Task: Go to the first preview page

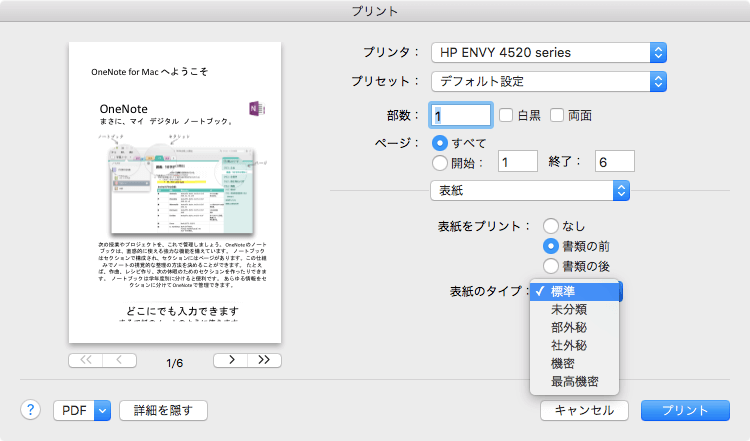Action: (86, 360)
